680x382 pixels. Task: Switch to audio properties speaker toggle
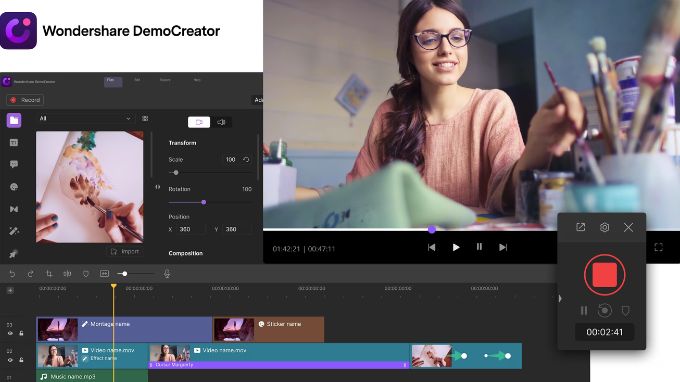tap(221, 122)
